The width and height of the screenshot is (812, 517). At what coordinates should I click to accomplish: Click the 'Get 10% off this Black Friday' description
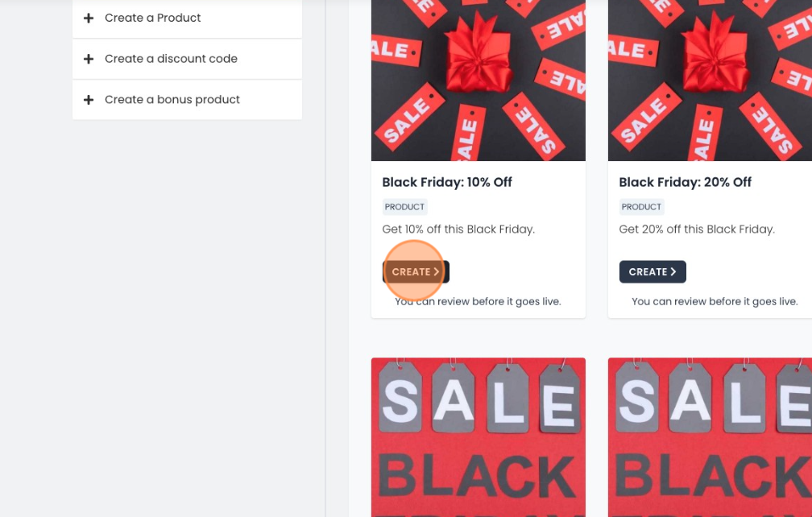pyautogui.click(x=458, y=230)
